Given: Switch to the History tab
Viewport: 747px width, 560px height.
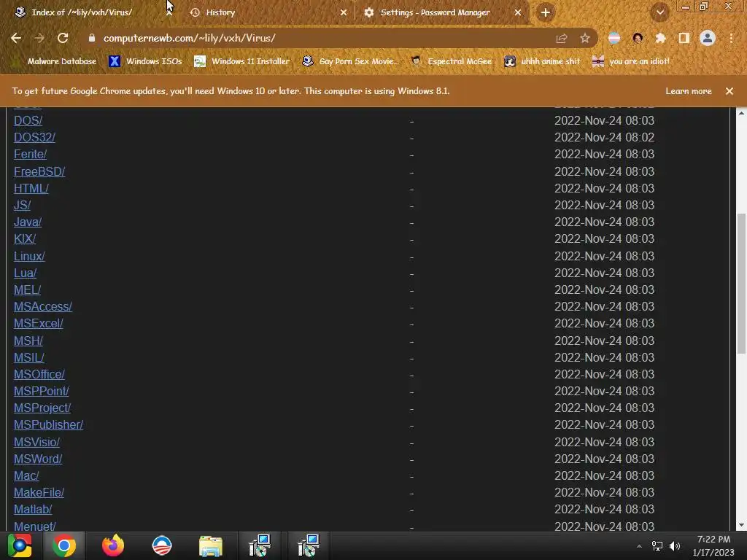Looking at the screenshot, I should (262, 12).
